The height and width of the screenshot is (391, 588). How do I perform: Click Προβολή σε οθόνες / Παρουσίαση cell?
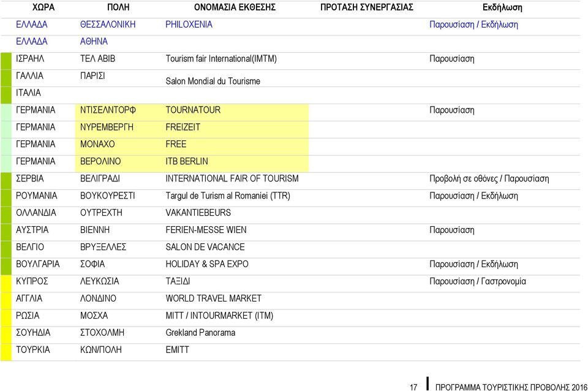(x=489, y=178)
